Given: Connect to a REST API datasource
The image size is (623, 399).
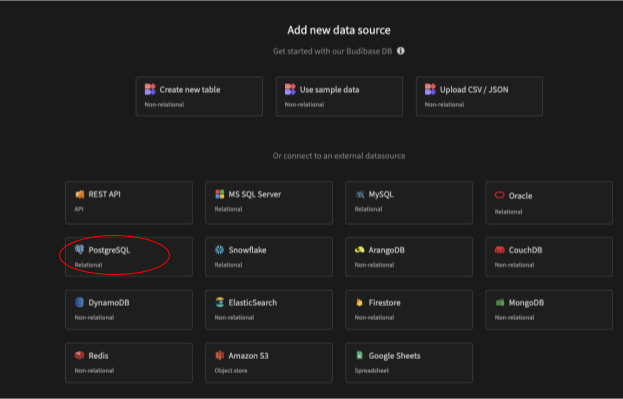Looking at the screenshot, I should point(129,203).
